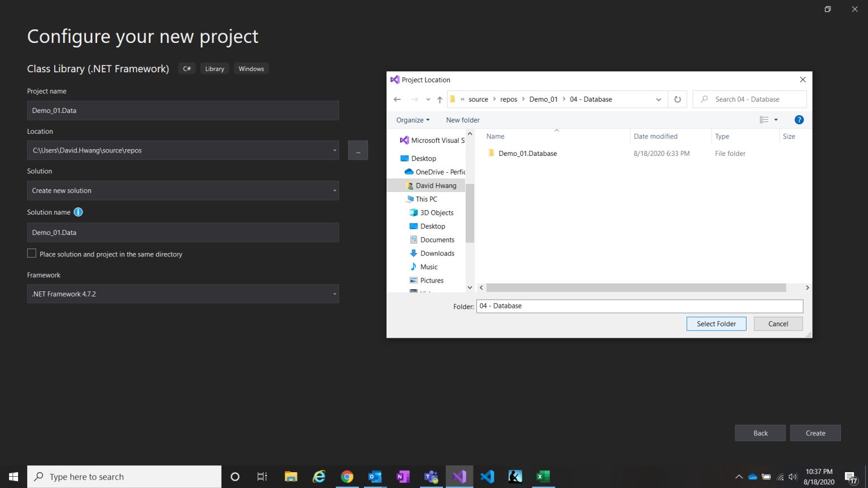Expand the 'Create new solution' dropdown
The image size is (868, 488).
point(335,190)
